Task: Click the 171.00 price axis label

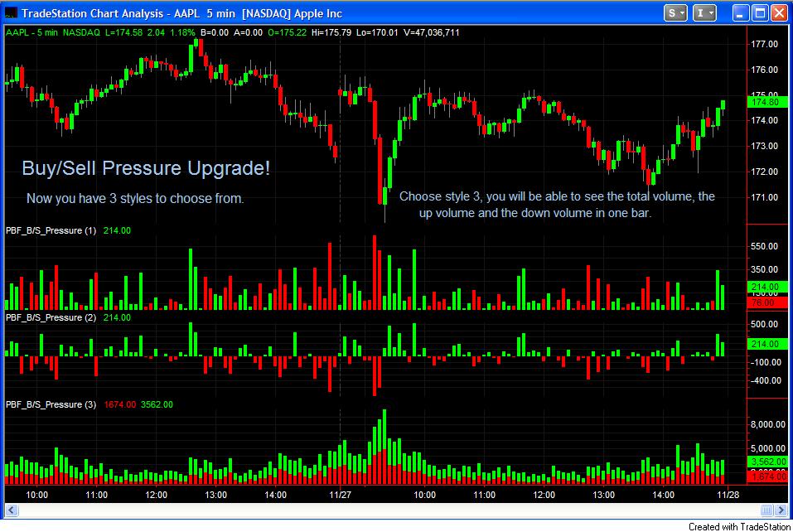Action: coord(764,197)
